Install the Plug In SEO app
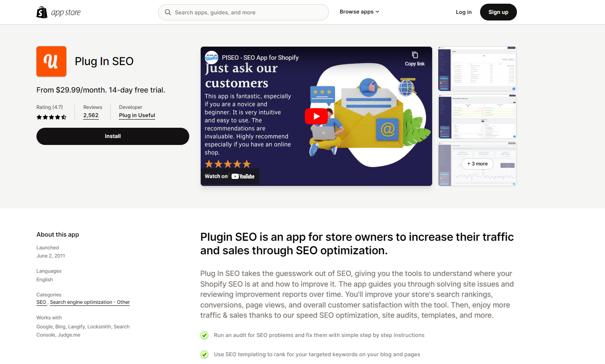Screen dimensions: 605x364 [x=113, y=136]
